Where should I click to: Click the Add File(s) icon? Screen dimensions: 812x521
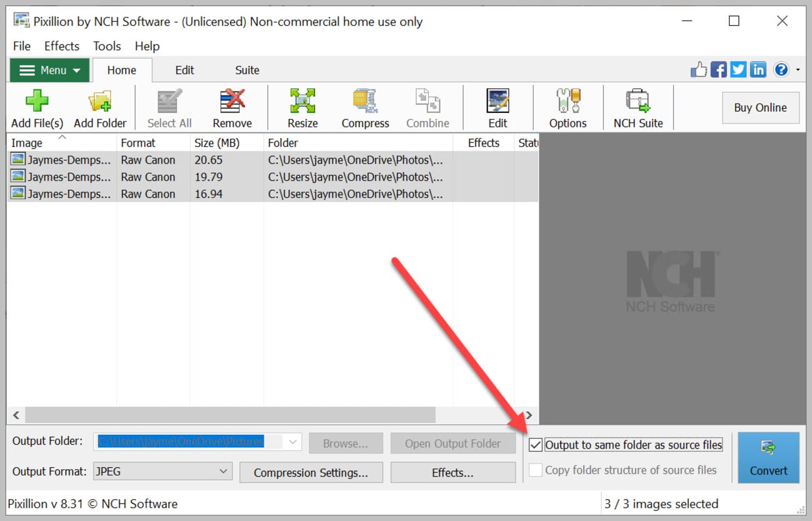pos(36,100)
